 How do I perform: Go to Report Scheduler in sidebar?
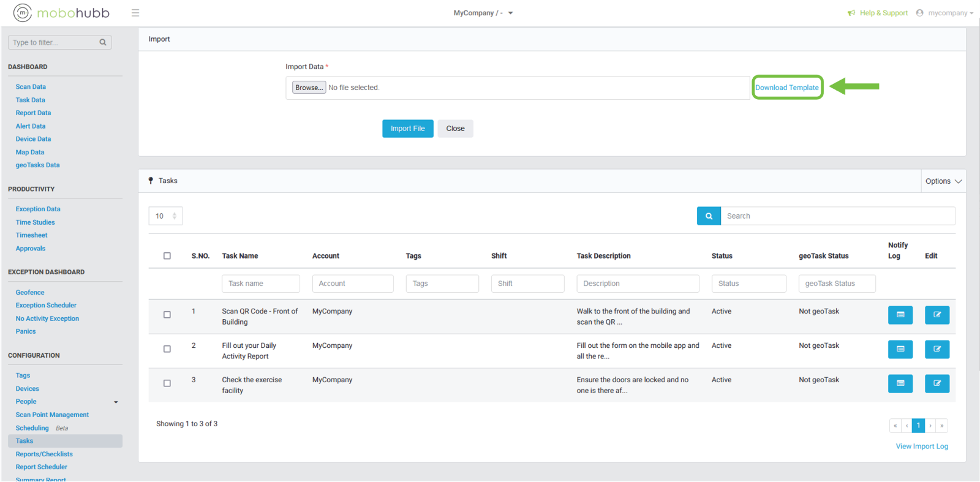click(41, 467)
